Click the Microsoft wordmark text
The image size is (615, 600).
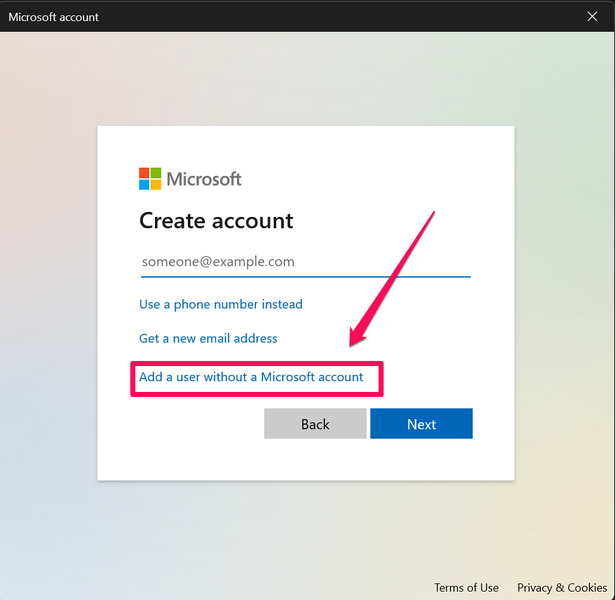(x=203, y=179)
